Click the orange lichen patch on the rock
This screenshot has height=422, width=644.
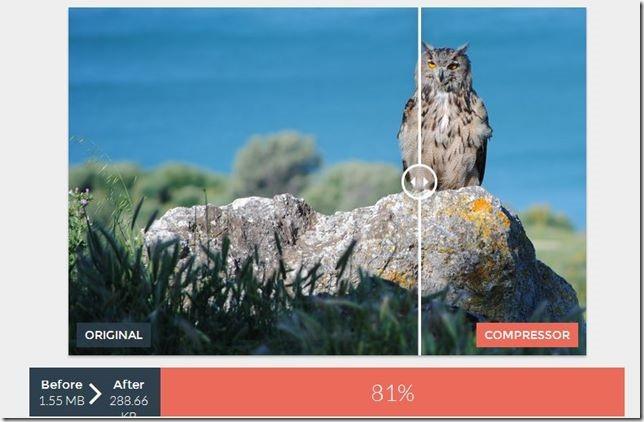pyautogui.click(x=483, y=218)
